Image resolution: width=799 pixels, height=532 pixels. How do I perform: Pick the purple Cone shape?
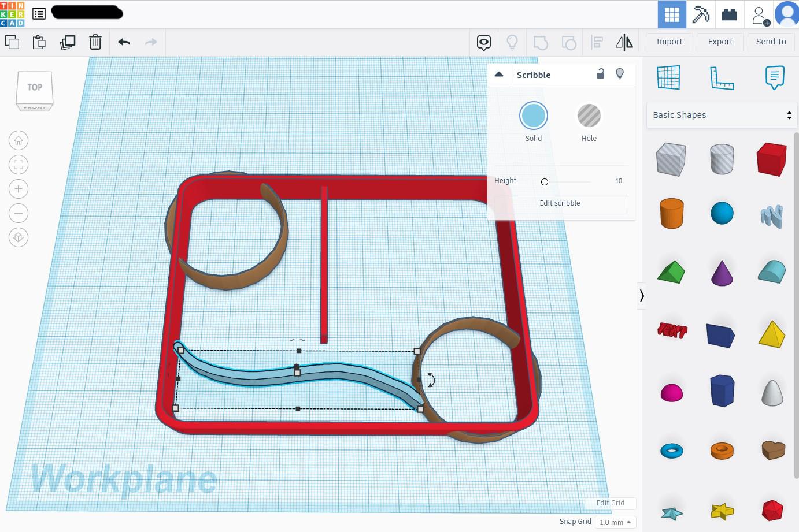[722, 273]
